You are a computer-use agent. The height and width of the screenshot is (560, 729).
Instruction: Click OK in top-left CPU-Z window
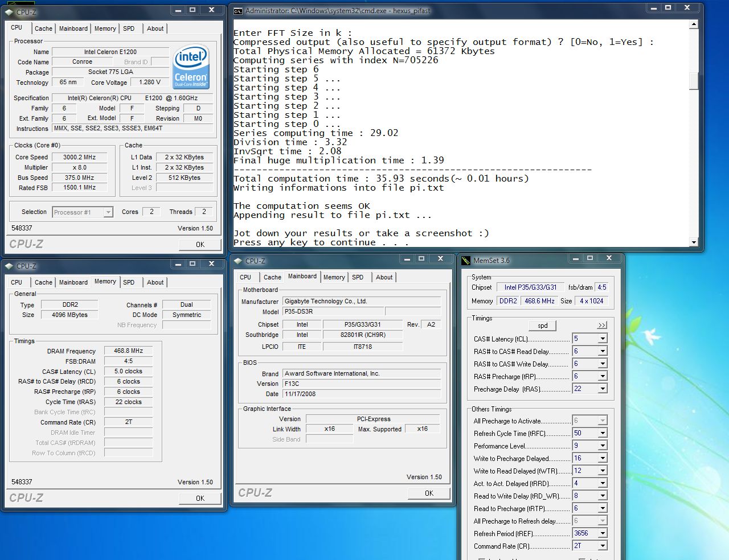pos(200,245)
